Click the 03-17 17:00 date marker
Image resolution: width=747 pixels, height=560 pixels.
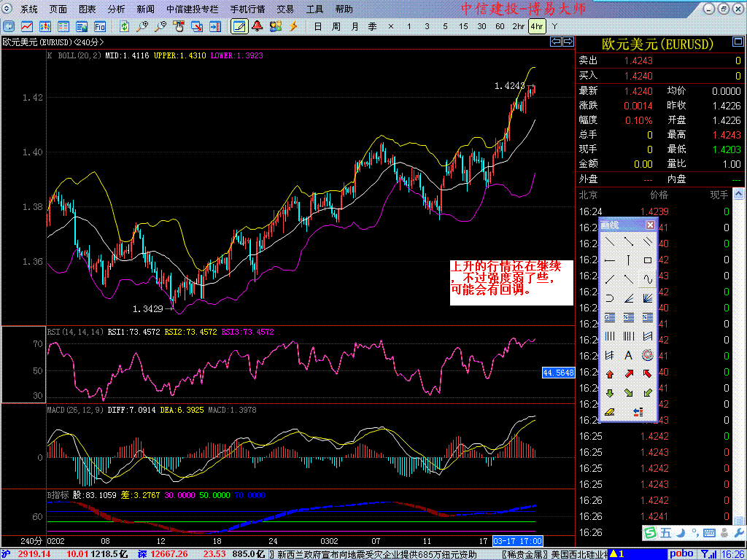click(x=517, y=541)
